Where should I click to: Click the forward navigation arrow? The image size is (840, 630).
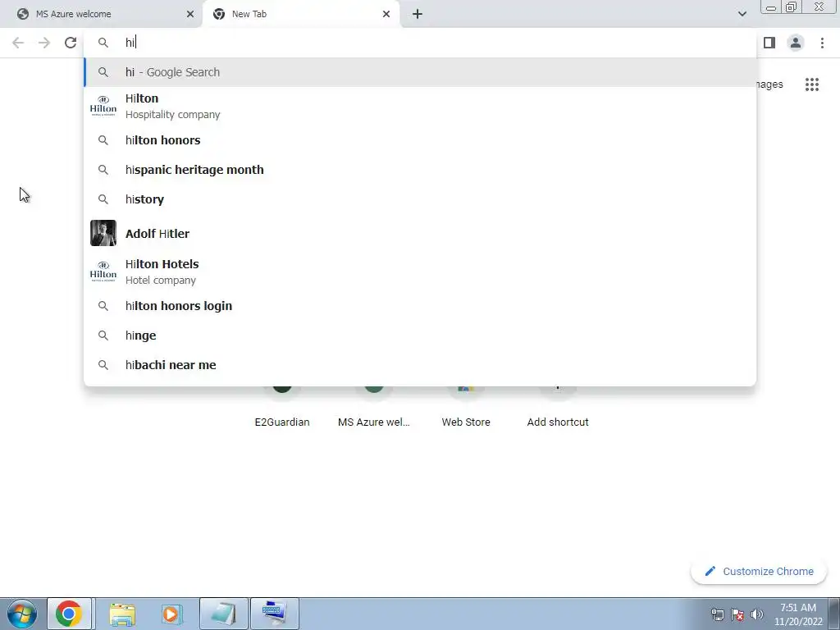pos(44,43)
